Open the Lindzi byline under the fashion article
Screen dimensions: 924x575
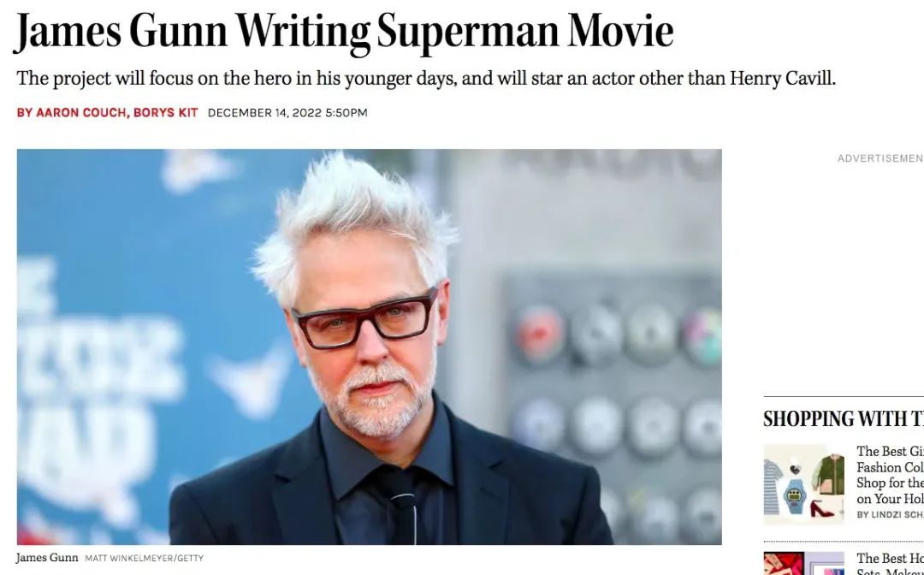[890, 515]
